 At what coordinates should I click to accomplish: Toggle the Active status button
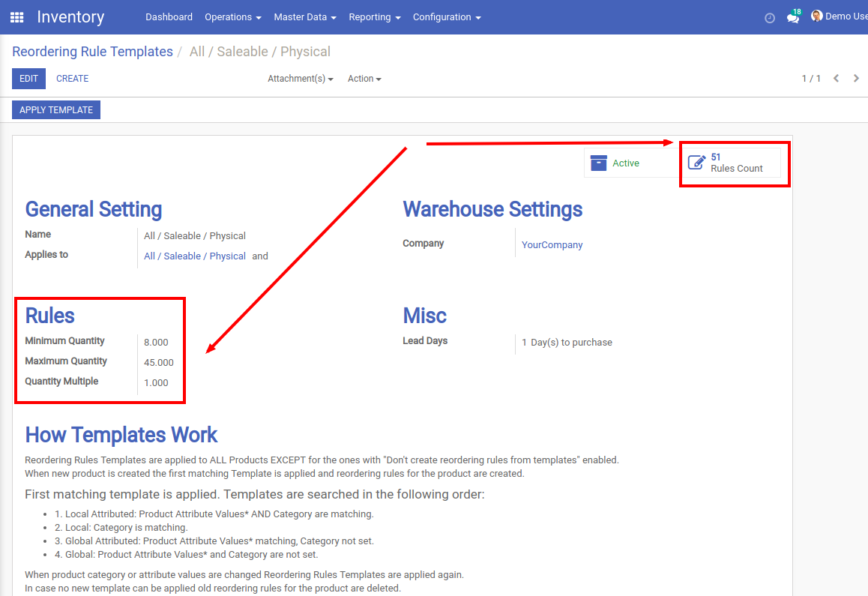click(x=625, y=163)
